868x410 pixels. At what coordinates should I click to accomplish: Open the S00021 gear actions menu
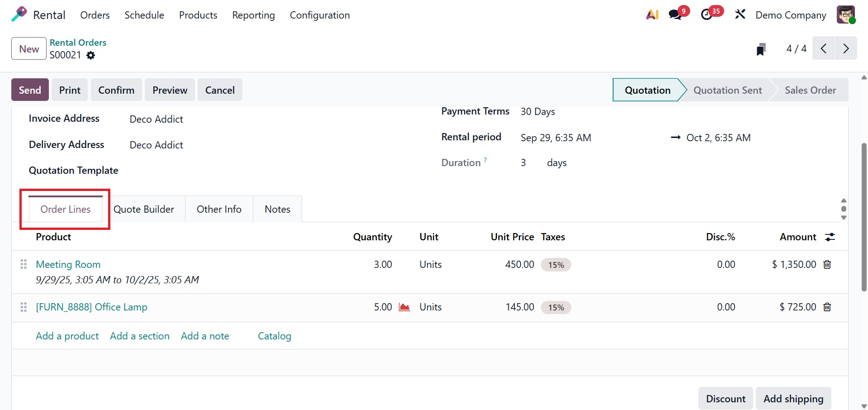(x=91, y=55)
